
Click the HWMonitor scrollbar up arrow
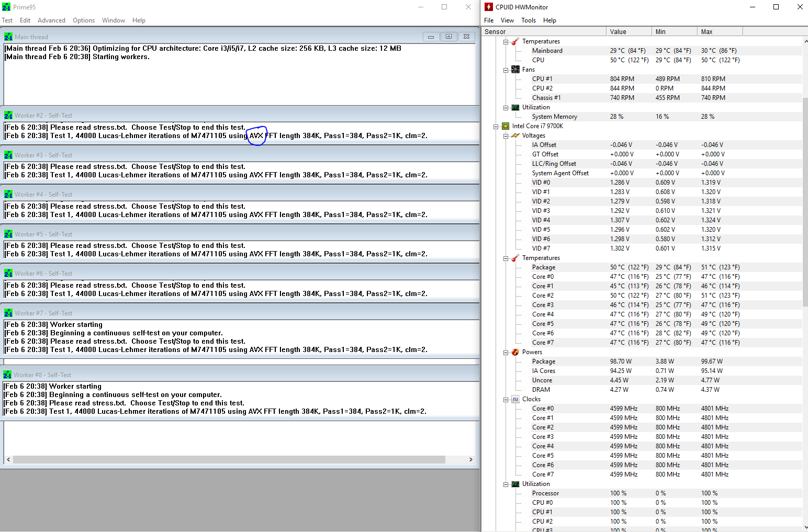[x=805, y=41]
